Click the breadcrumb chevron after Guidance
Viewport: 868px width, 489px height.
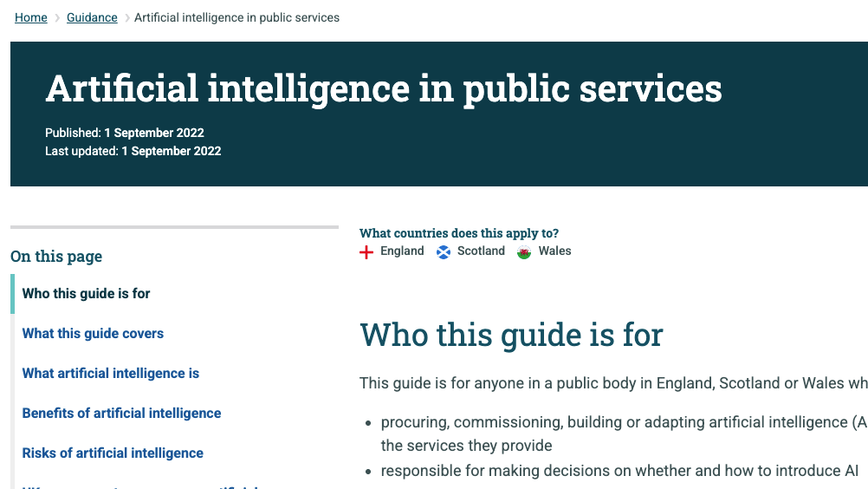tap(126, 18)
